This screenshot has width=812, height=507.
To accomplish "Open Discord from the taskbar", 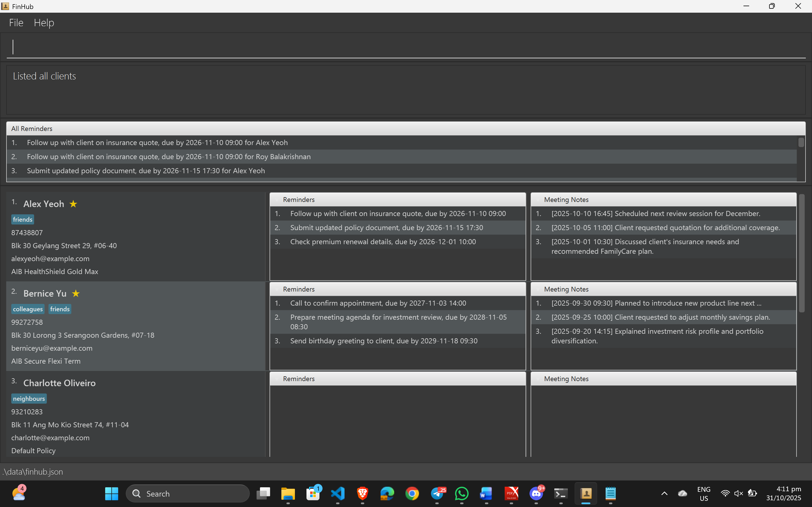I will [536, 493].
